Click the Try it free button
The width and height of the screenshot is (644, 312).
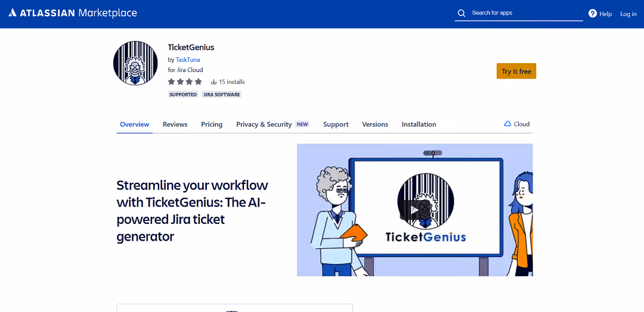pos(516,71)
